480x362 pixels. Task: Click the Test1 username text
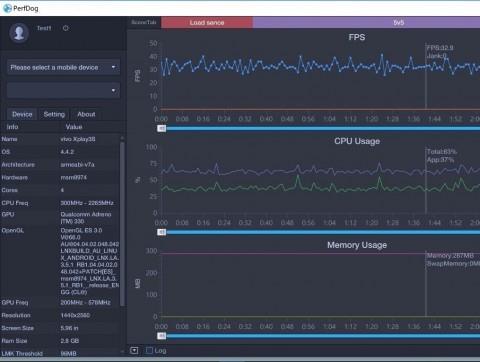(x=44, y=28)
